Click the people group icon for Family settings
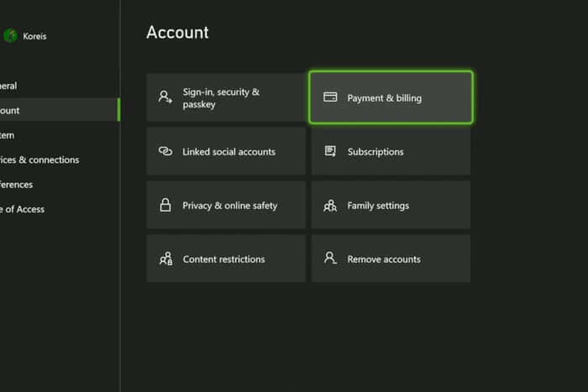588x392 pixels. coord(330,206)
